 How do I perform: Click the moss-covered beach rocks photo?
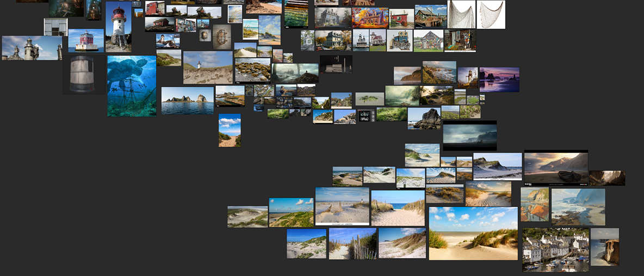pos(252,71)
